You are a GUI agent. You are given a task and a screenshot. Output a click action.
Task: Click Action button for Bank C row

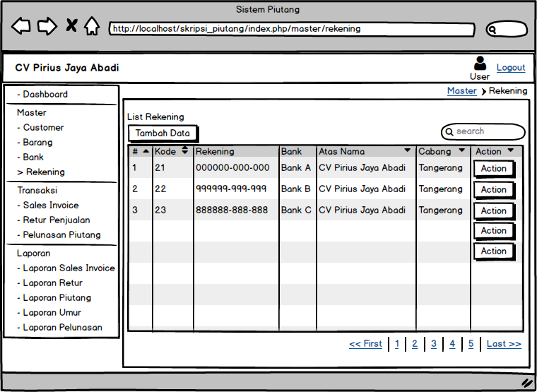click(x=494, y=211)
